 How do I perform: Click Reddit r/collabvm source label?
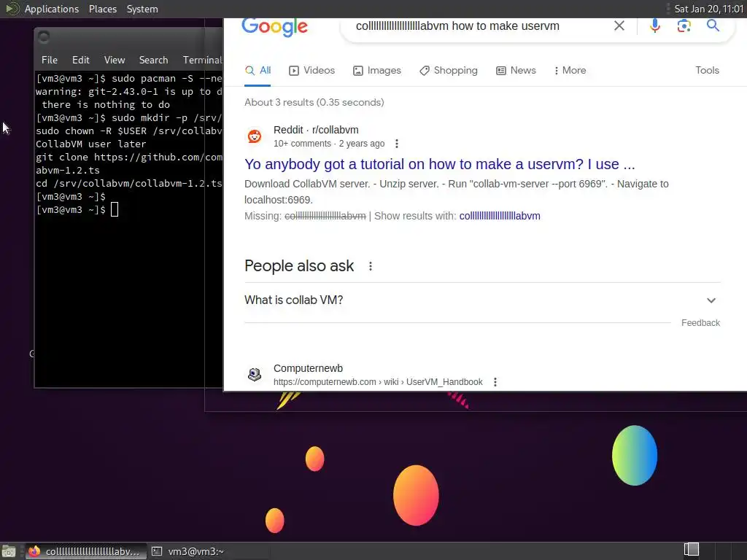(316, 130)
